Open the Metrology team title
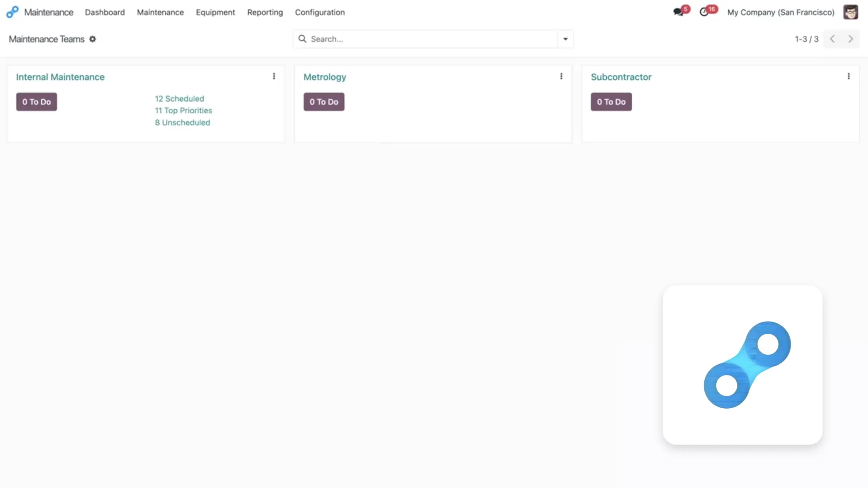Image resolution: width=868 pixels, height=488 pixels. click(x=325, y=77)
